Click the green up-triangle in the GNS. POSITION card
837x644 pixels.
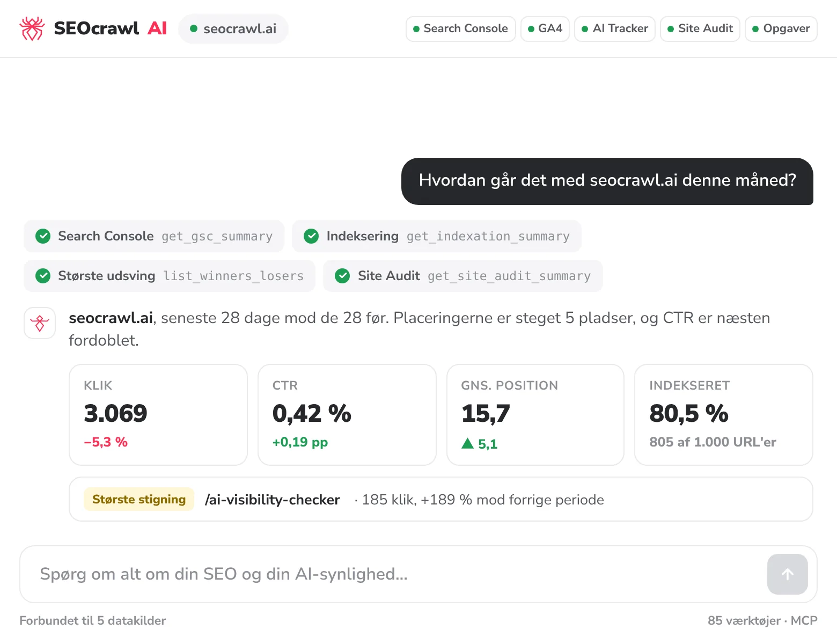467,443
